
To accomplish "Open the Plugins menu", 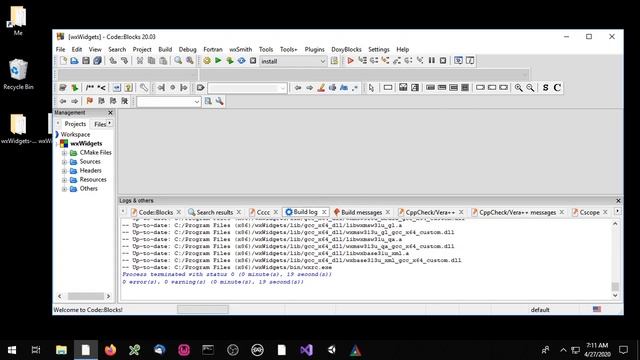I will pyautogui.click(x=314, y=49).
